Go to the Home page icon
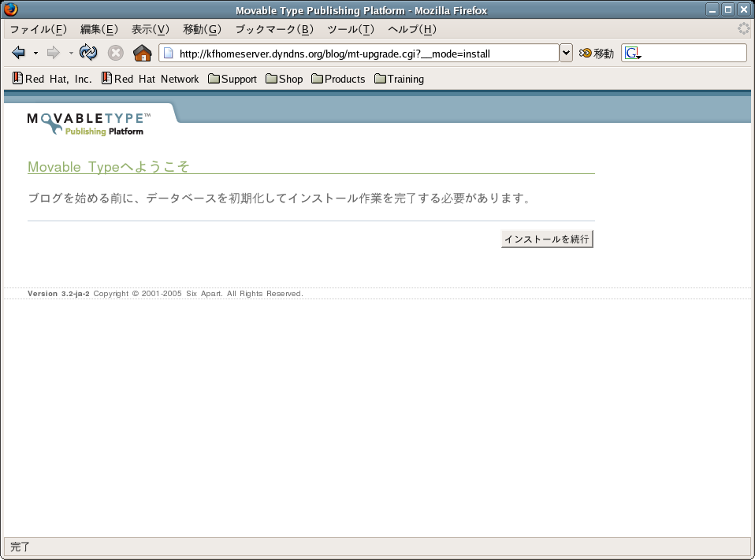 (143, 53)
